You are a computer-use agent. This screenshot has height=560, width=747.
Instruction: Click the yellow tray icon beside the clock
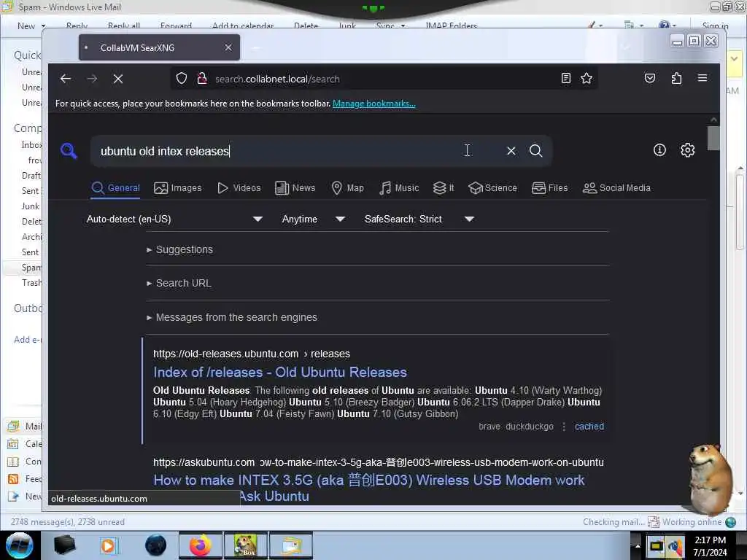[656, 545]
